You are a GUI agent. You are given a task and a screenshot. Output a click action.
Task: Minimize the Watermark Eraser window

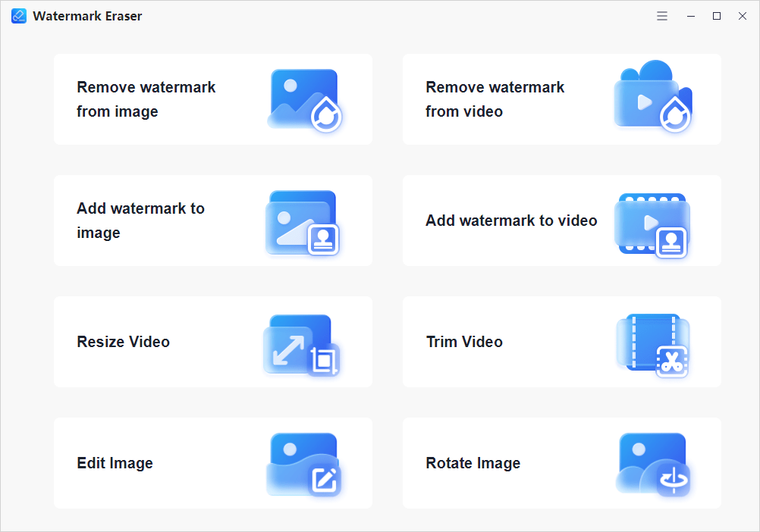690,15
